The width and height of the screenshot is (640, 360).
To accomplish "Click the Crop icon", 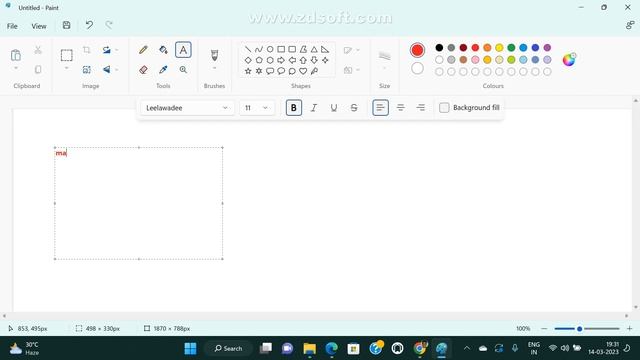I will [87, 50].
